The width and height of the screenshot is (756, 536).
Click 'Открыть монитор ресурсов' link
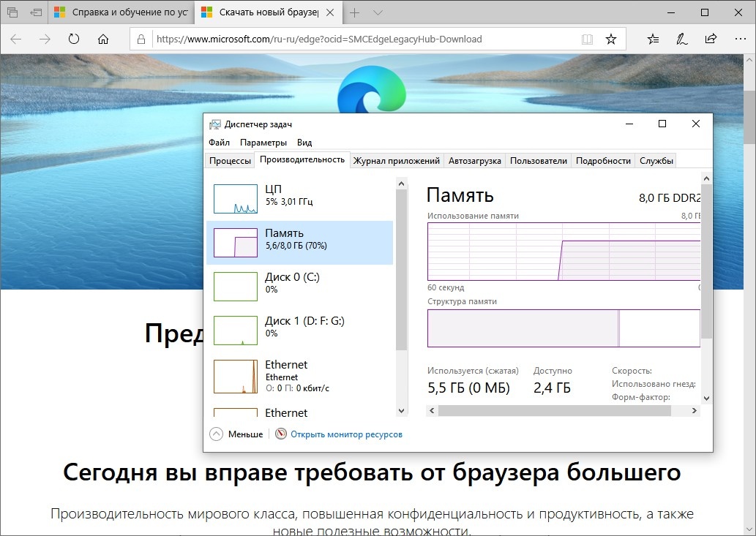[346, 434]
